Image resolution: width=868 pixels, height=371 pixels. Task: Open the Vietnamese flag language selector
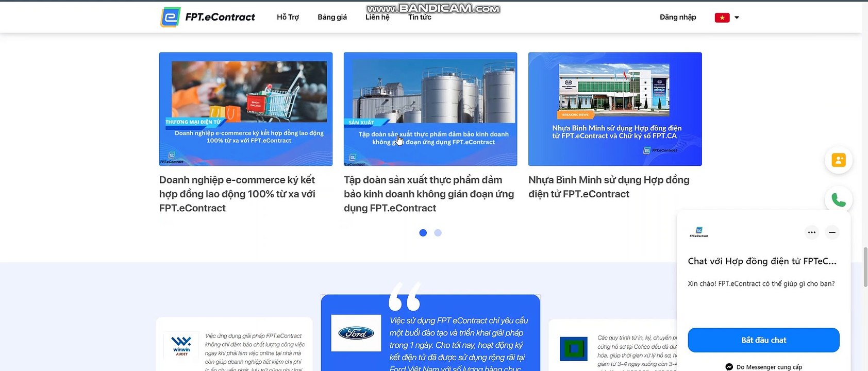[722, 18]
